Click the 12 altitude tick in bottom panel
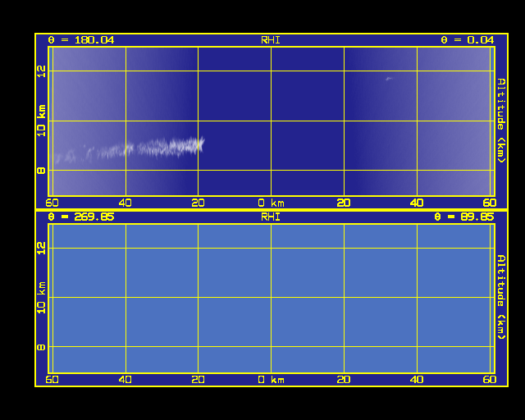525x420 pixels. [41, 249]
